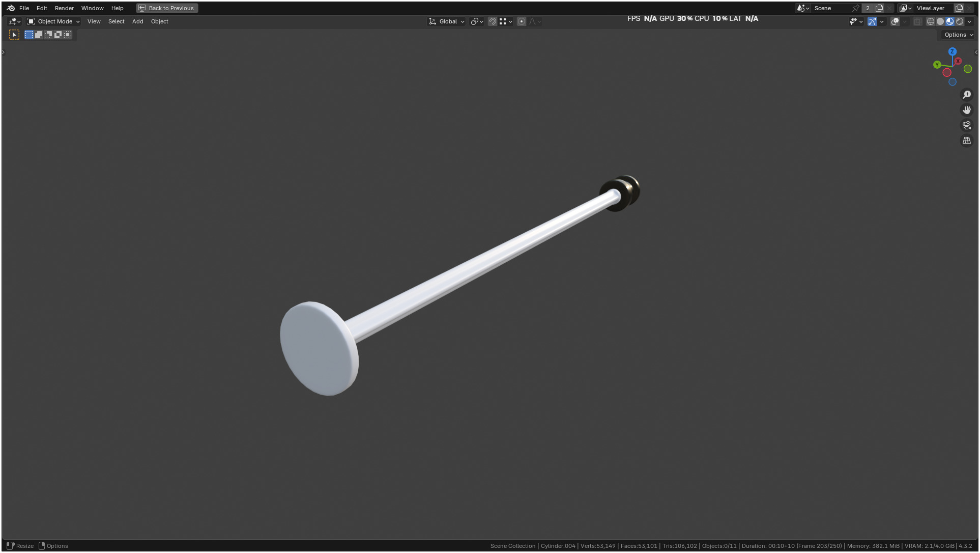Screen dimensions: 980x553
Task: Switch perspective/orthographic projection icon
Action: [x=967, y=141]
